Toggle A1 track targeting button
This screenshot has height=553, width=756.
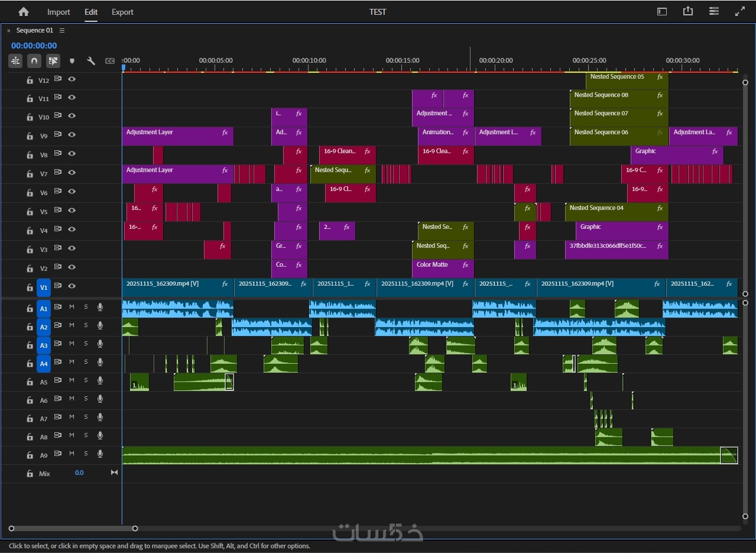pyautogui.click(x=44, y=308)
